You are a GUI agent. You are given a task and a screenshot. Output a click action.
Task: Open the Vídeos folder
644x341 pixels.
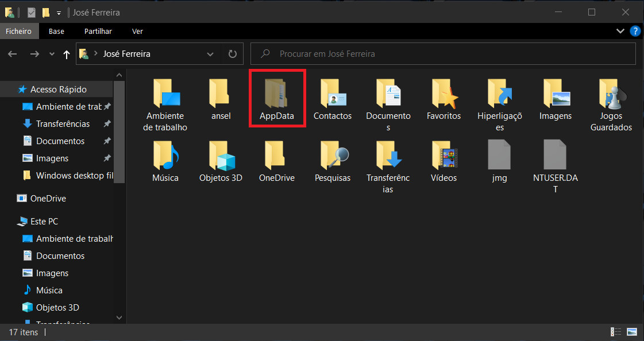pos(444,158)
